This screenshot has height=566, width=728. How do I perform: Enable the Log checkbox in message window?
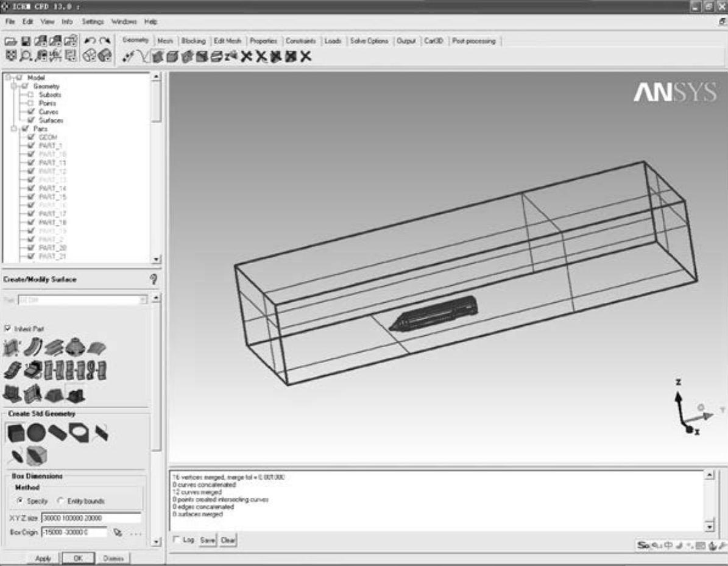click(x=177, y=540)
